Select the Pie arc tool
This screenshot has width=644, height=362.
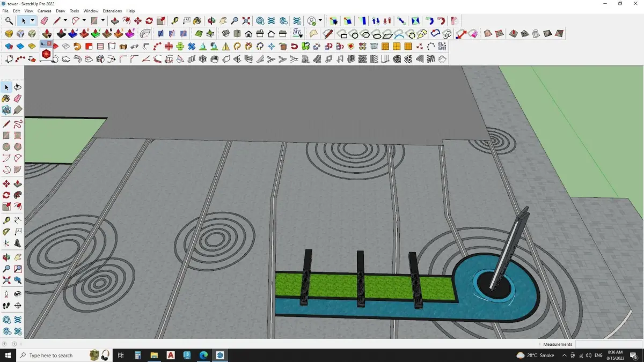click(x=18, y=169)
